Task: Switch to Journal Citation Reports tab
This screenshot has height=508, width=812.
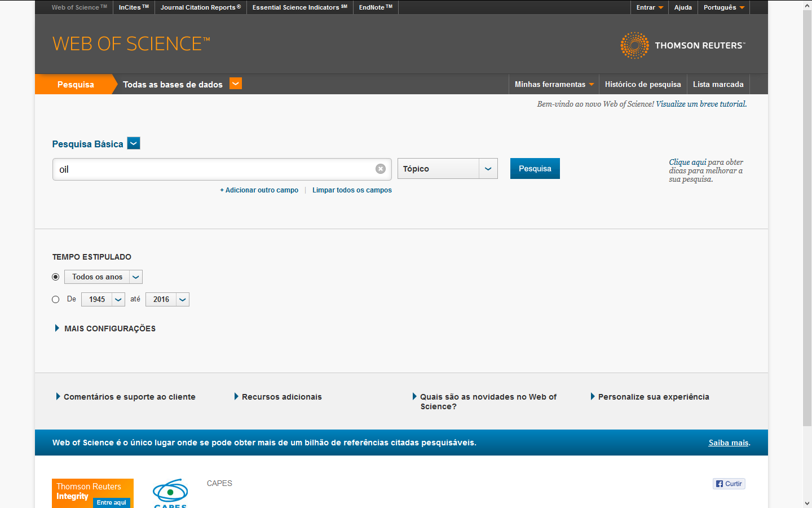Action: pos(201,7)
